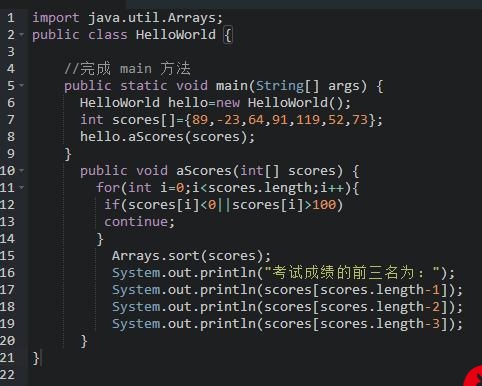Click 'scores.length-3' on line 19
Screen dimensions: 482x386
click(380, 324)
